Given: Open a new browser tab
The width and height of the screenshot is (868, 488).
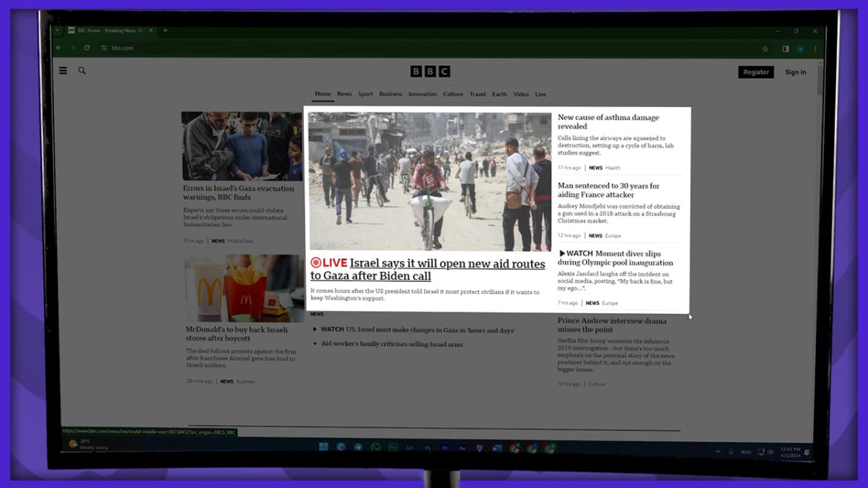Looking at the screenshot, I should [x=165, y=31].
